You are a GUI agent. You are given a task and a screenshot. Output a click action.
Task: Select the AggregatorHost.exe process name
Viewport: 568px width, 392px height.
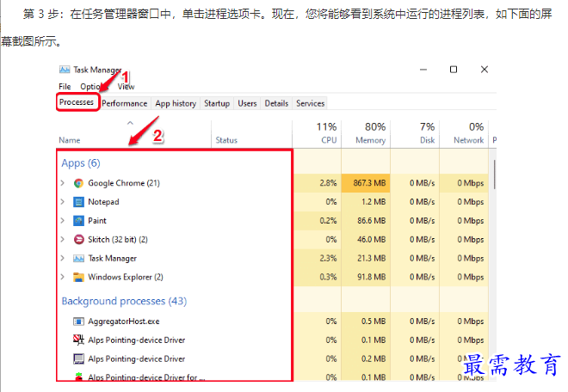[124, 322]
